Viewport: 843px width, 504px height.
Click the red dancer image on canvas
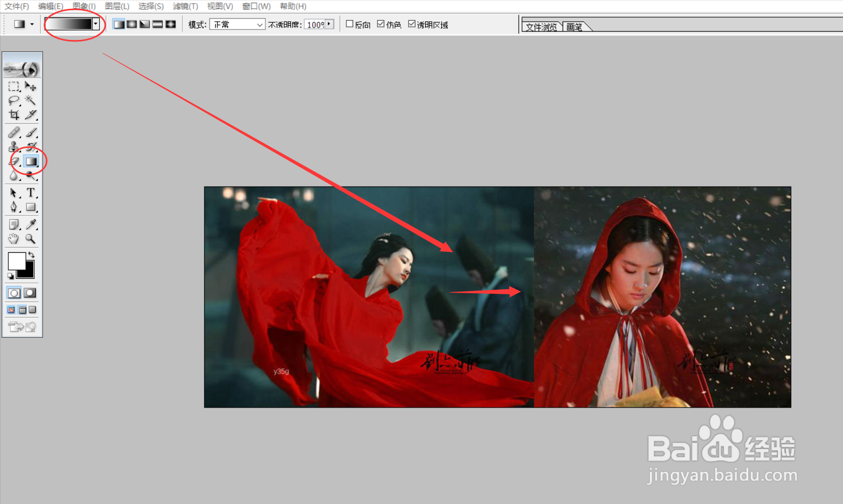369,297
